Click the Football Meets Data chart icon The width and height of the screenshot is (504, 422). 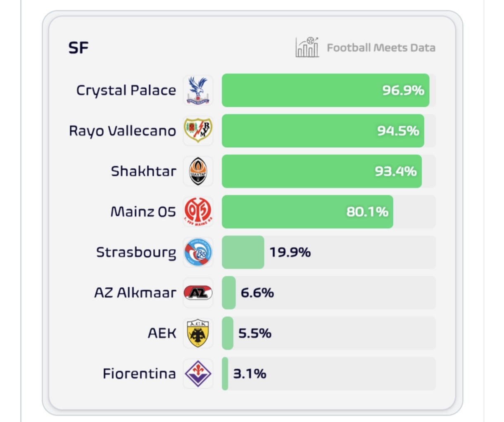[x=307, y=47]
